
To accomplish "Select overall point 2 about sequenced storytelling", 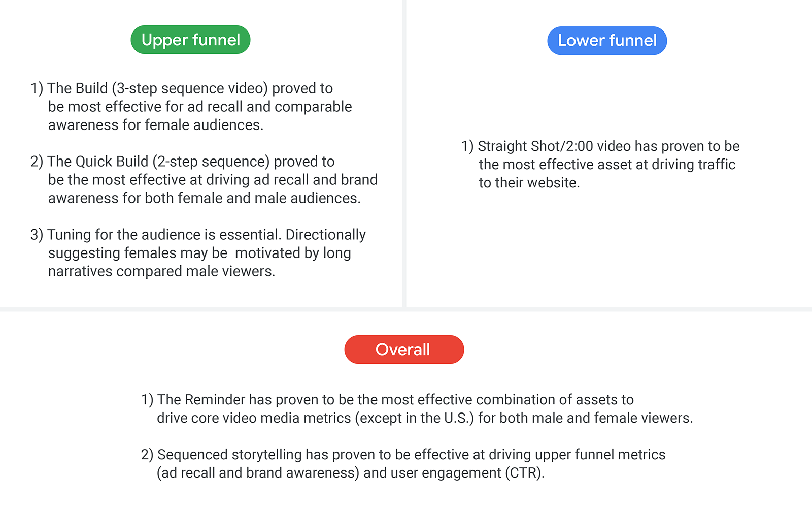I will click(x=403, y=464).
